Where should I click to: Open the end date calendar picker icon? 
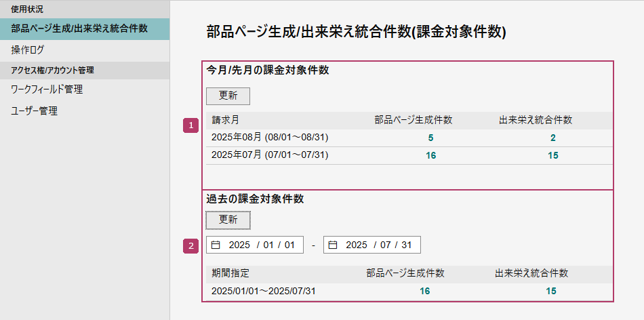click(334, 245)
